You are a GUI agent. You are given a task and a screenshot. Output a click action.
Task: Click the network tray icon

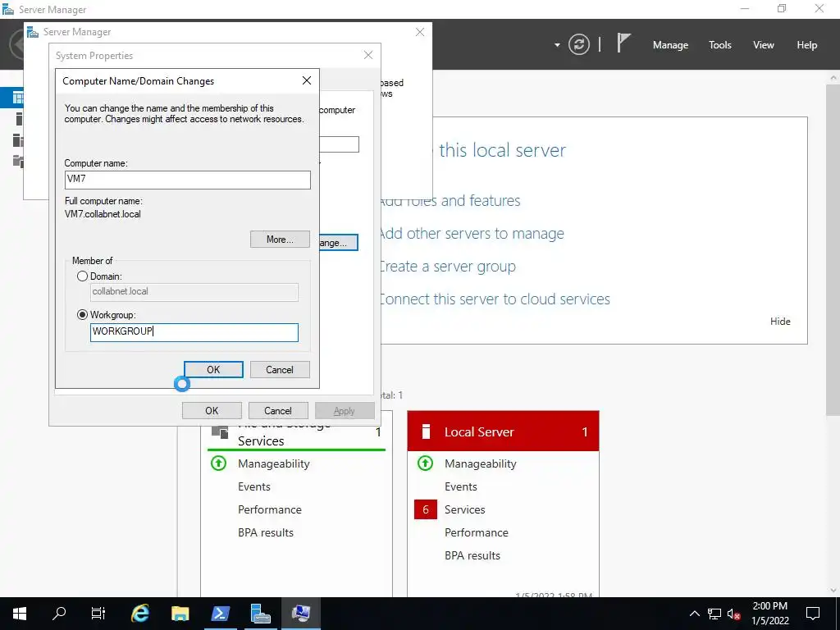pyautogui.click(x=714, y=614)
